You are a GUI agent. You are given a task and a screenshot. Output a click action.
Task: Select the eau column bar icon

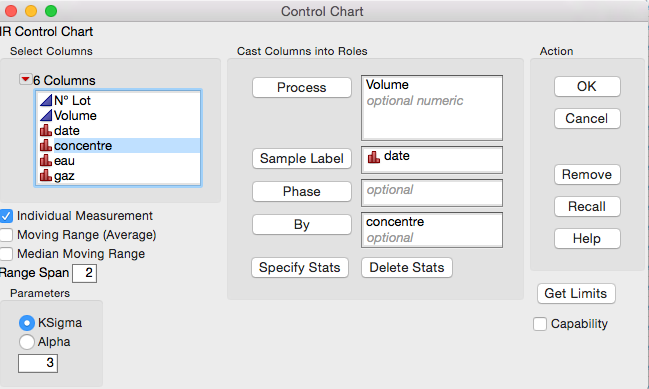(x=46, y=161)
